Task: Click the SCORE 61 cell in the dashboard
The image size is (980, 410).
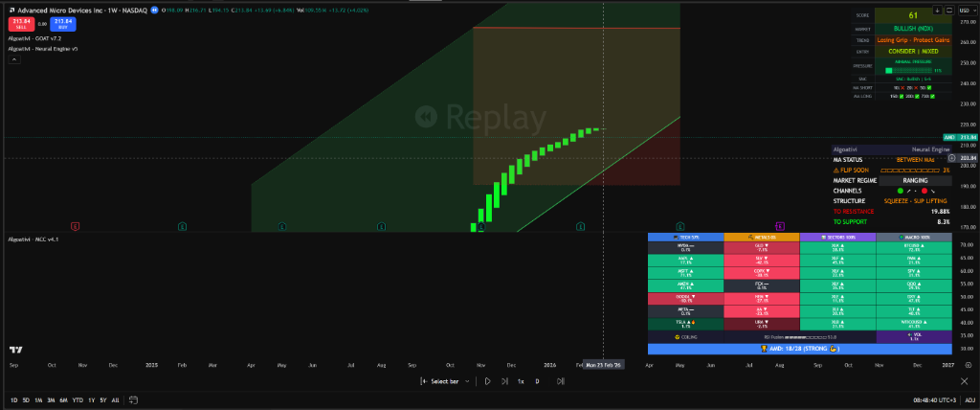Action: [x=912, y=15]
